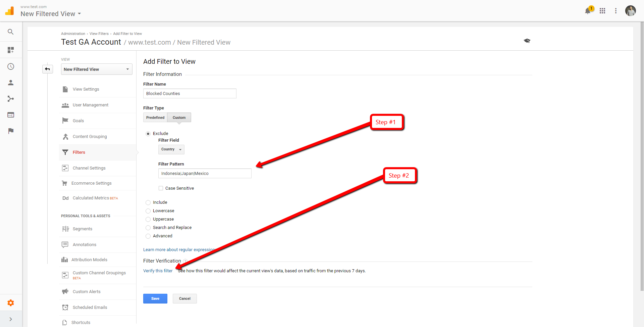Switch to the Custom filter type tab
The width and height of the screenshot is (644, 327).
point(179,118)
